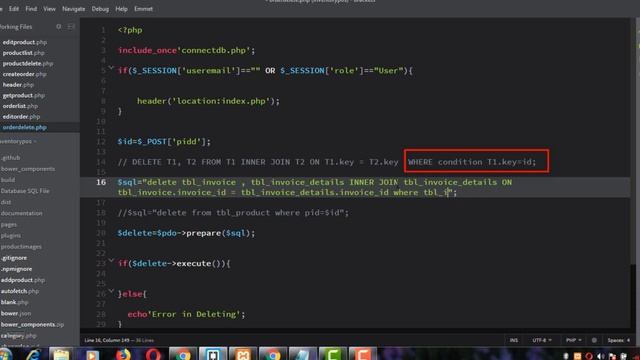Open the inventorypos project dropdown
640x360 pixels.
pyautogui.click(x=18, y=141)
